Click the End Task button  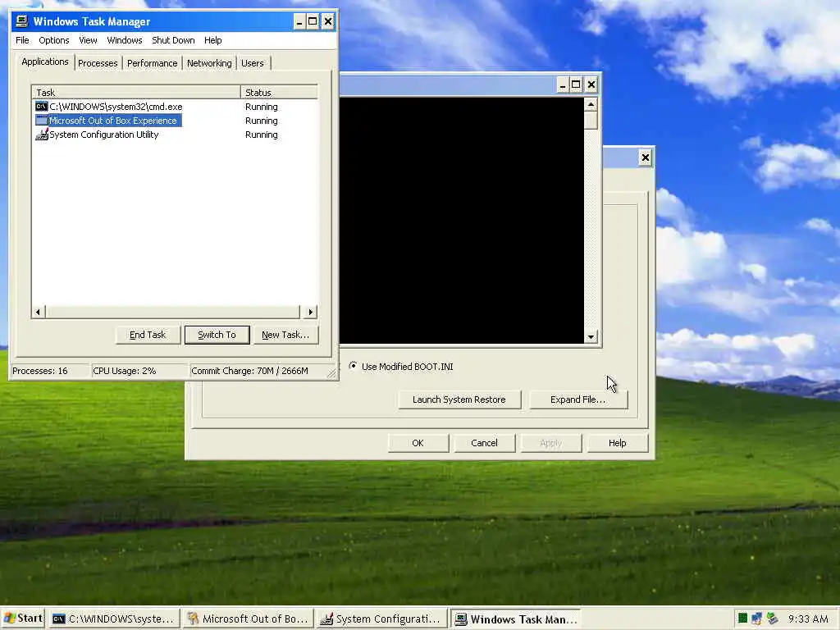(x=148, y=335)
